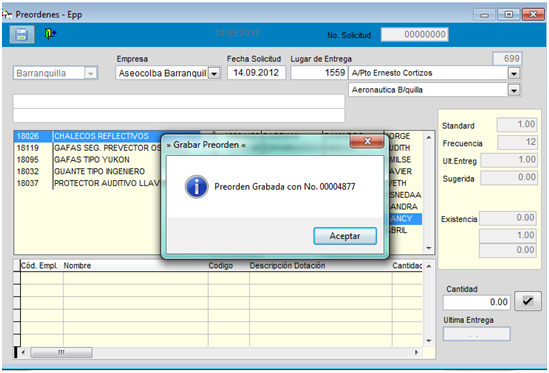
Task: Click the Frecuencia value field
Action: [517, 142]
